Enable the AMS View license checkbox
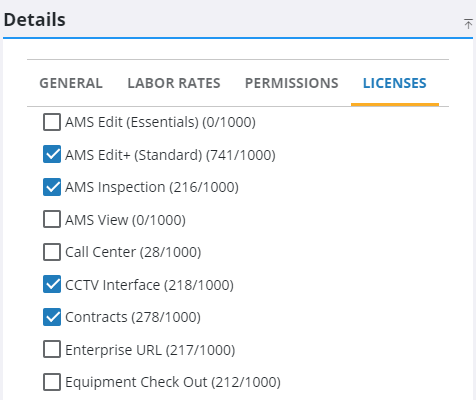Viewport: 476px width, 400px height. click(52, 219)
